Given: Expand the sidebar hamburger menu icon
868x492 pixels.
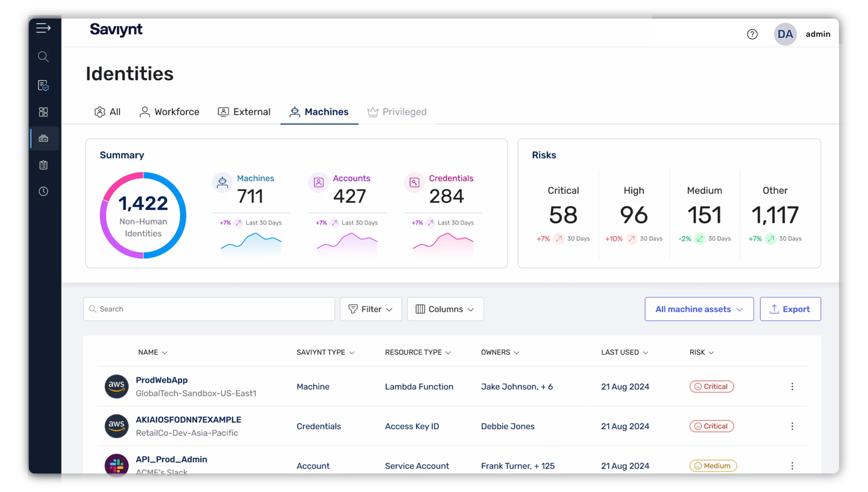Looking at the screenshot, I should (x=43, y=28).
